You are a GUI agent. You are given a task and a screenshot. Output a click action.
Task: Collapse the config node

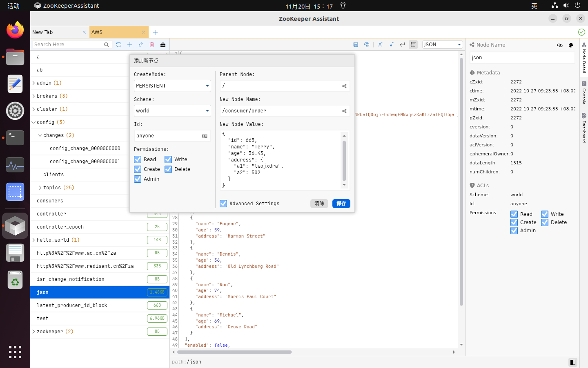click(x=34, y=122)
